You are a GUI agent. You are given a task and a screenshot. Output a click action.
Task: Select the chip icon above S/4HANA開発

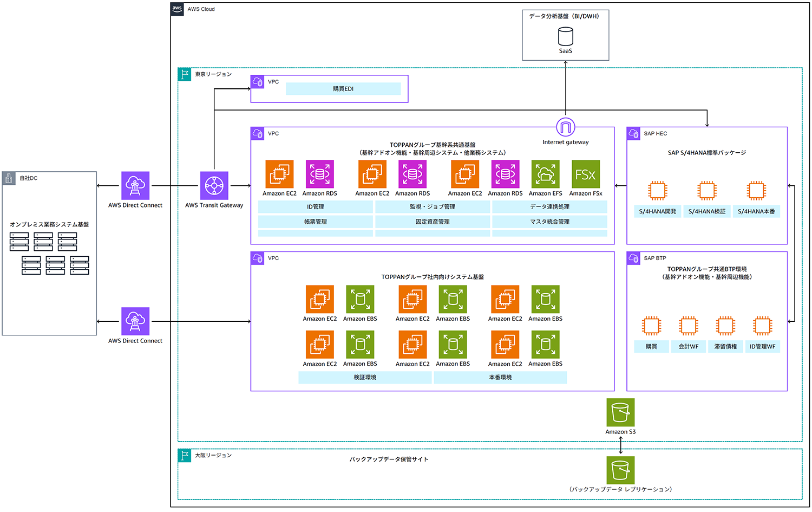[x=657, y=191]
